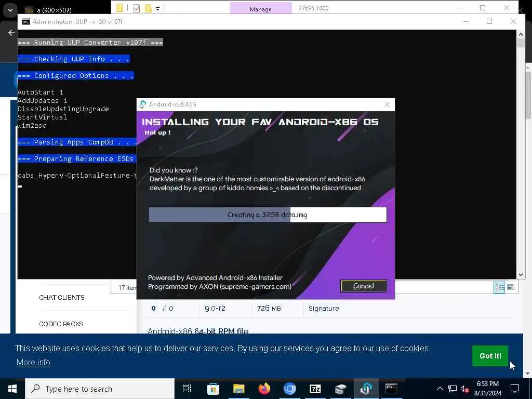Click the Creating 32GB data.img progress bar
532x399 pixels.
click(x=268, y=215)
